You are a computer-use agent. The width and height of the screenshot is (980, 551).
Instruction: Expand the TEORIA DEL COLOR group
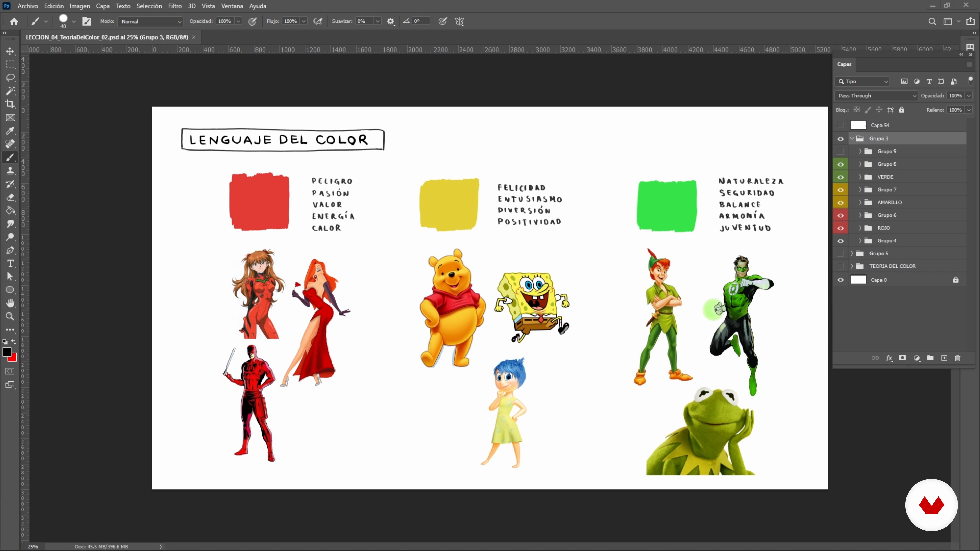point(852,266)
